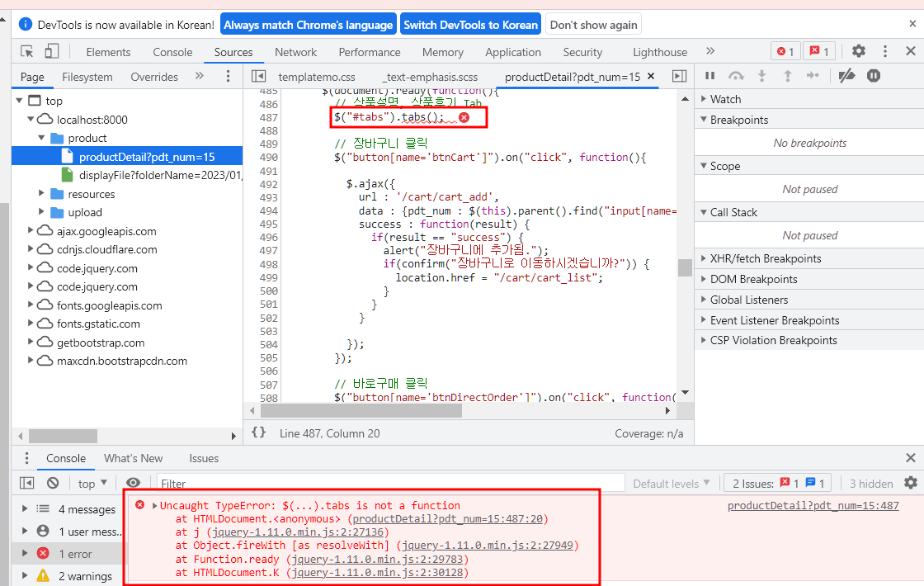Collapse the Breakpoints section
This screenshot has height=586, width=924.
[704, 119]
